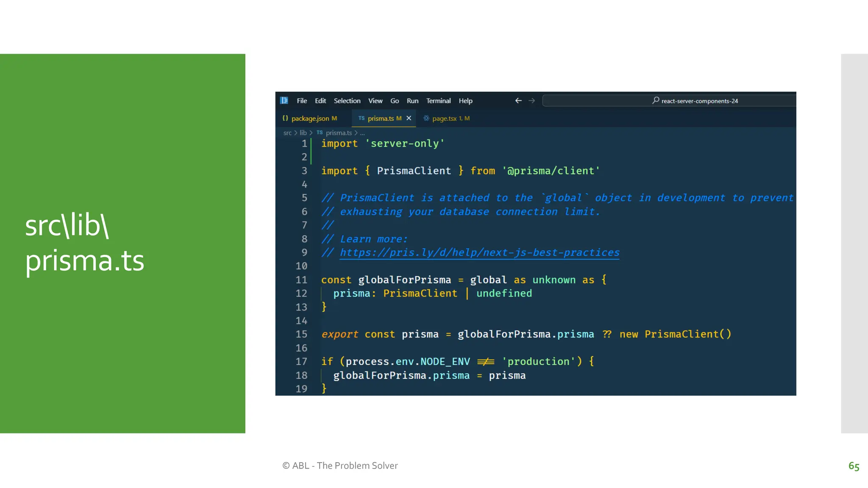Open the Terminal menu
Screen dimensions: 868x488
click(438, 101)
